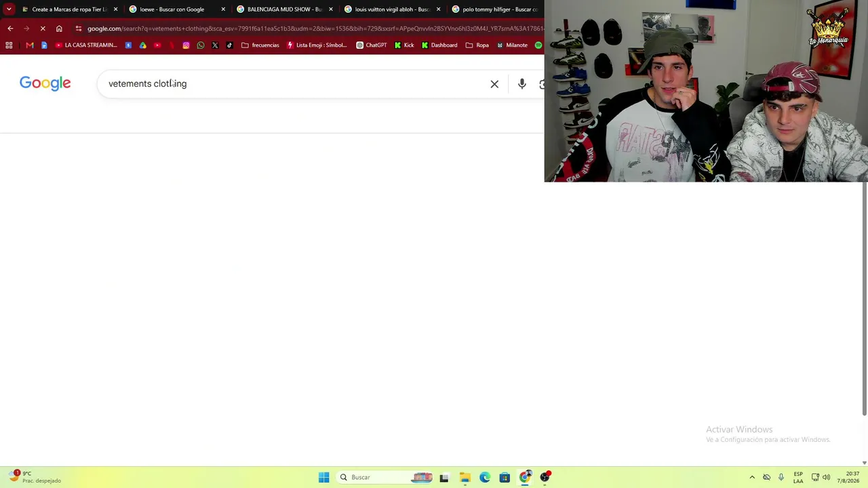Open the Windows Start menu
868x488 pixels.
(x=323, y=477)
